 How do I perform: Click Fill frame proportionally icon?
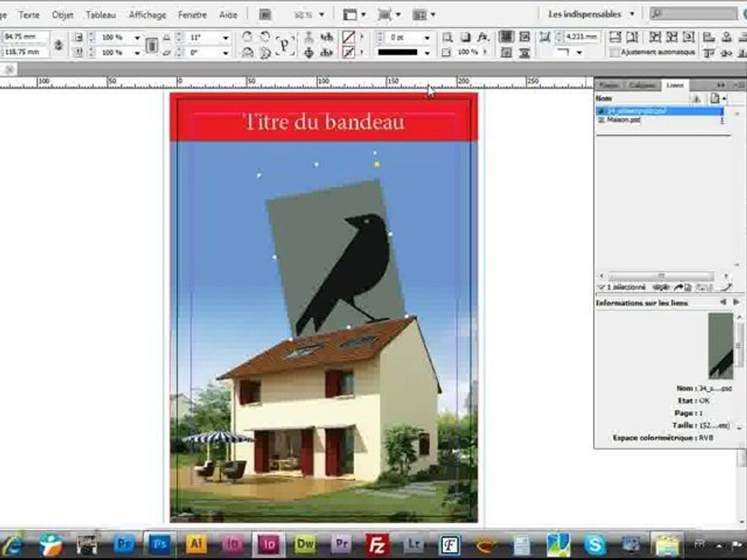[615, 37]
